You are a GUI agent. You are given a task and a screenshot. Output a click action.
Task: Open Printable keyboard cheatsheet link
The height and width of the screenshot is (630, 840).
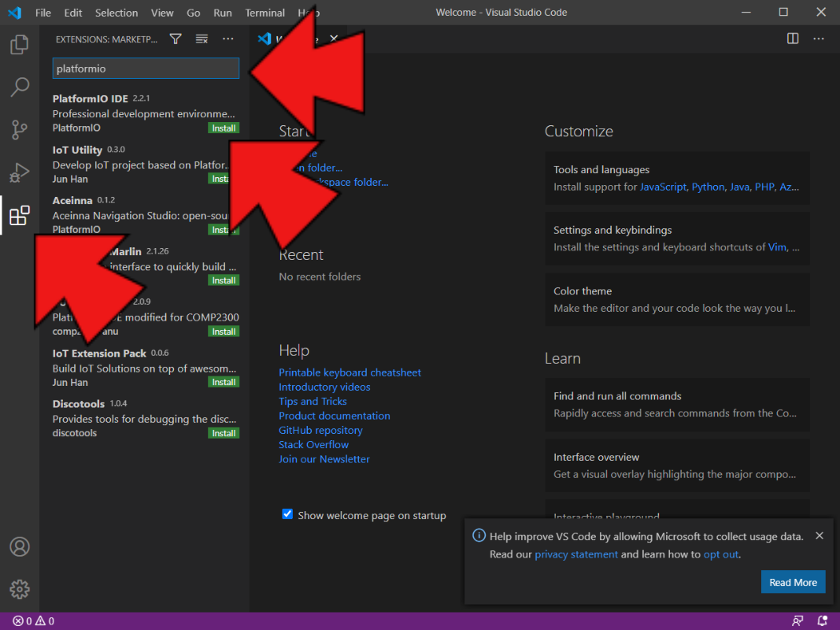pyautogui.click(x=350, y=372)
